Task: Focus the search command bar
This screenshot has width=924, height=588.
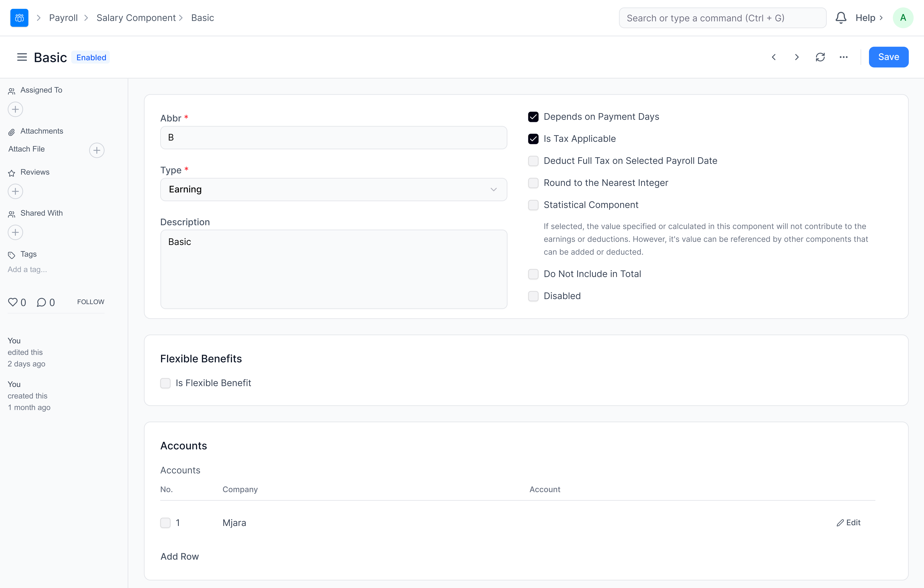Action: tap(722, 18)
